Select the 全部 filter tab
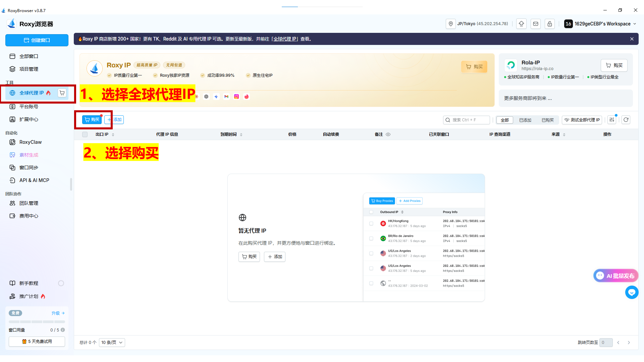 point(505,120)
